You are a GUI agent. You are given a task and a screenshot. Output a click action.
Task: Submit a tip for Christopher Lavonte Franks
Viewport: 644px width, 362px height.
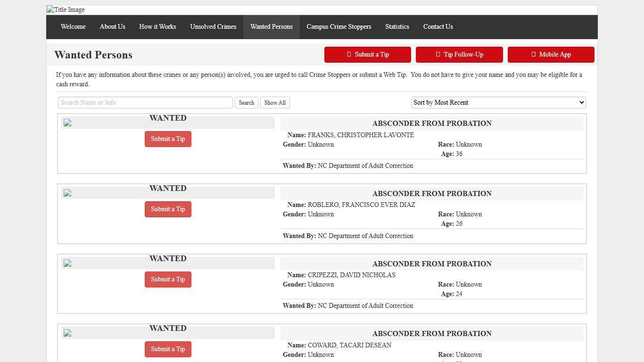point(168,139)
